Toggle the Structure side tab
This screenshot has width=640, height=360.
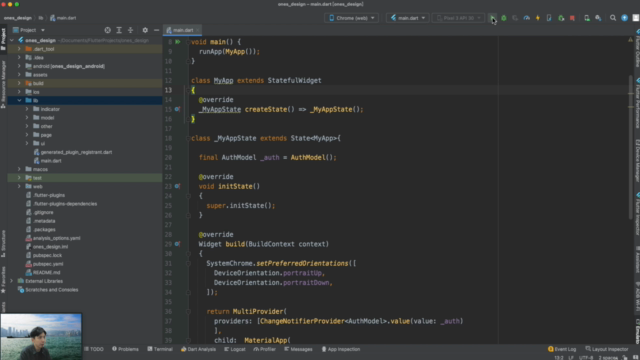pyautogui.click(x=3, y=243)
